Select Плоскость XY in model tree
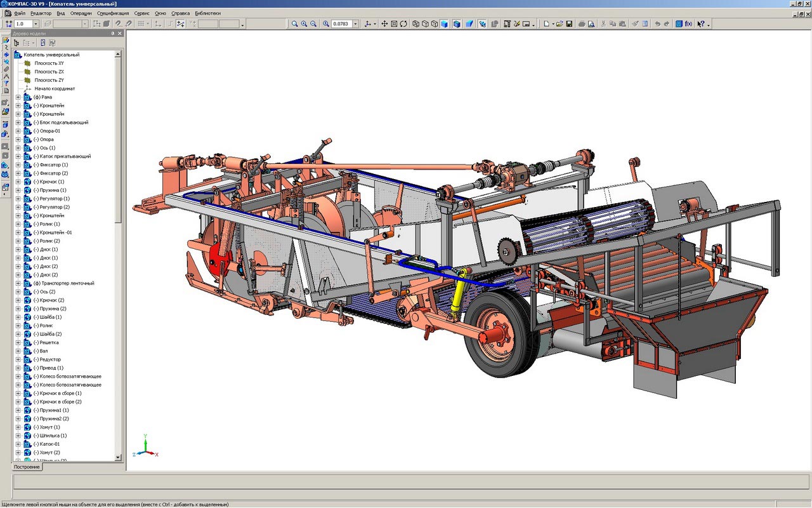This screenshot has width=812, height=508. [x=49, y=63]
